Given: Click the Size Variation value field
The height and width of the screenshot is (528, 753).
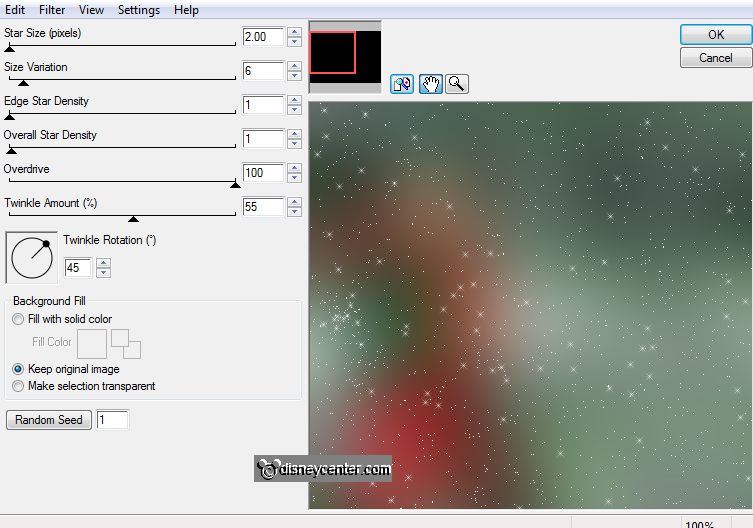Looking at the screenshot, I should tap(263, 71).
